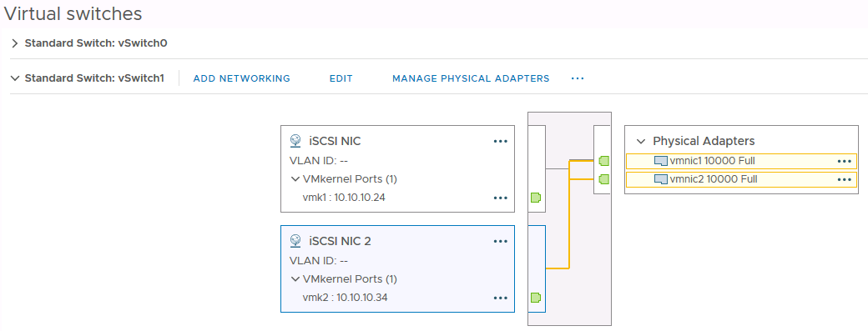The height and width of the screenshot is (331, 868).
Task: Collapse the Physical Adapters list
Action: click(x=641, y=141)
